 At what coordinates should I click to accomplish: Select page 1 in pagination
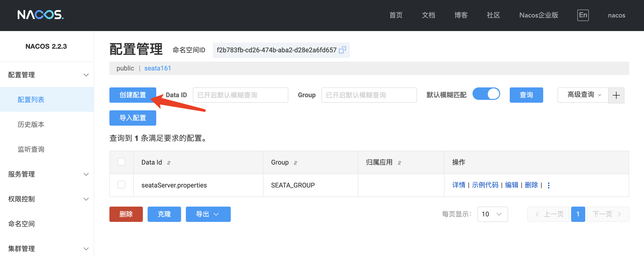tap(578, 214)
